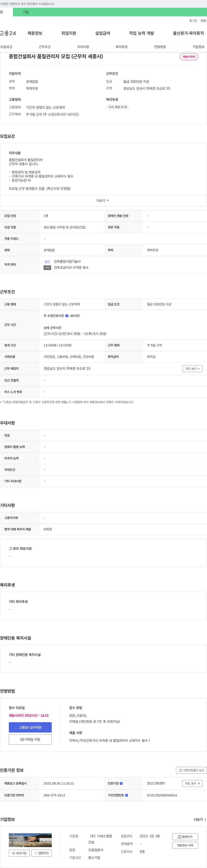Open company 홈페이지 button
This screenshot has height=868, width=207.
185,837
